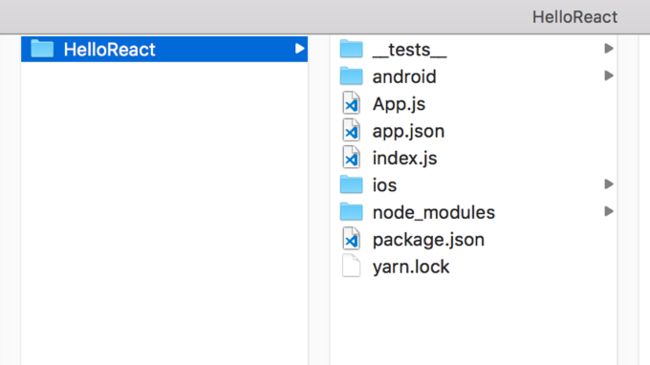This screenshot has width=650, height=365.
Task: Expand the node_modules folder arrow
Action: point(609,211)
